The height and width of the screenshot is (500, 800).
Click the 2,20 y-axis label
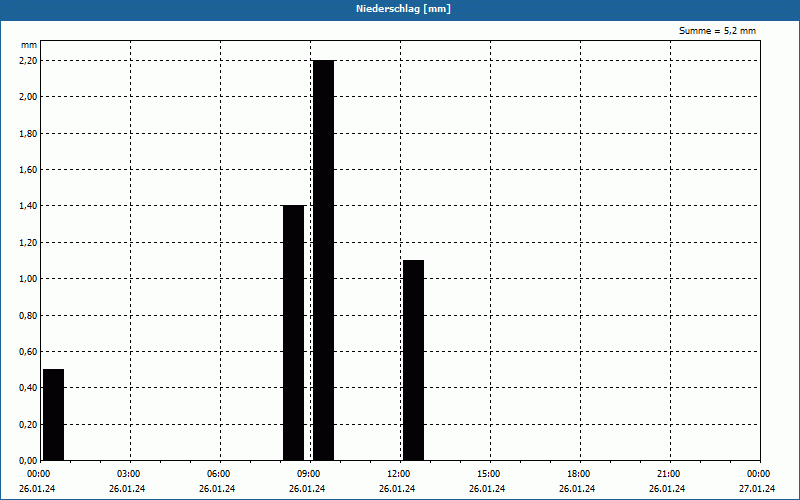(x=28, y=60)
